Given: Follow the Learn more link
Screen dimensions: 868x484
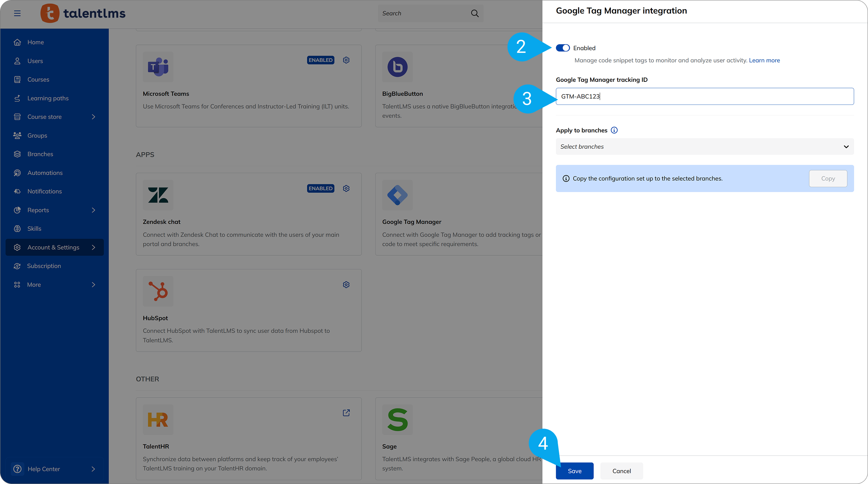Looking at the screenshot, I should click(x=764, y=60).
